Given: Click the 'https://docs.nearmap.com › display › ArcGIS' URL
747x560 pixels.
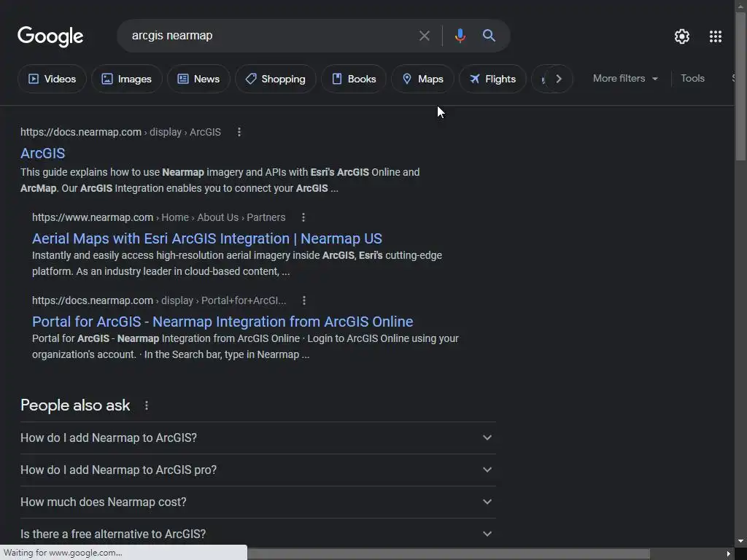Looking at the screenshot, I should tap(120, 132).
